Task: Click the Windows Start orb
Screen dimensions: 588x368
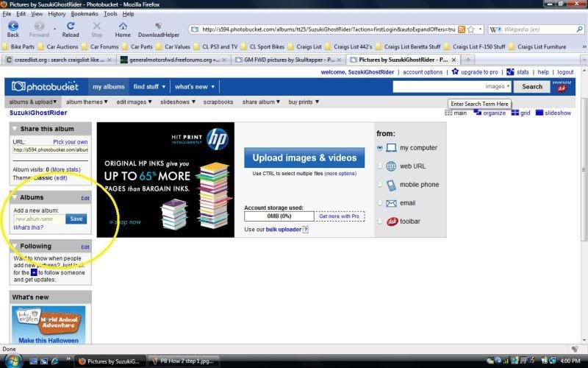Action: tap(12, 361)
